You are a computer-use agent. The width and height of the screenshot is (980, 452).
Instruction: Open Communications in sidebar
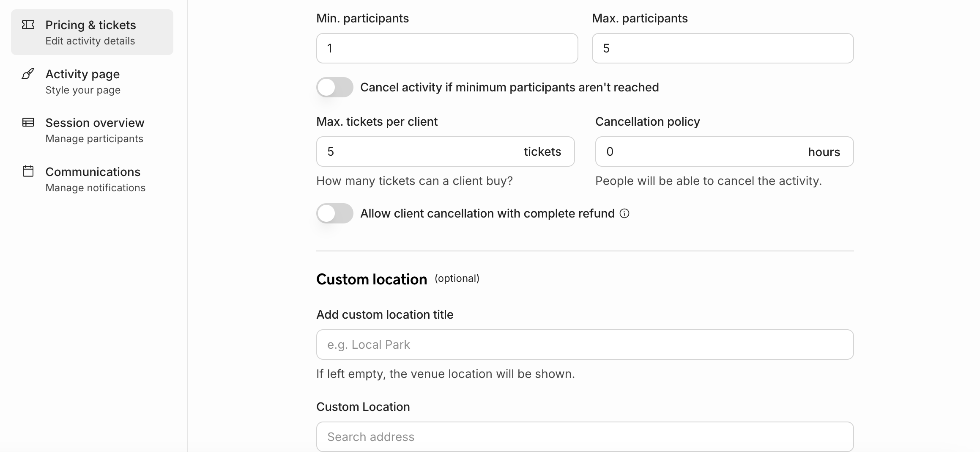pyautogui.click(x=93, y=172)
